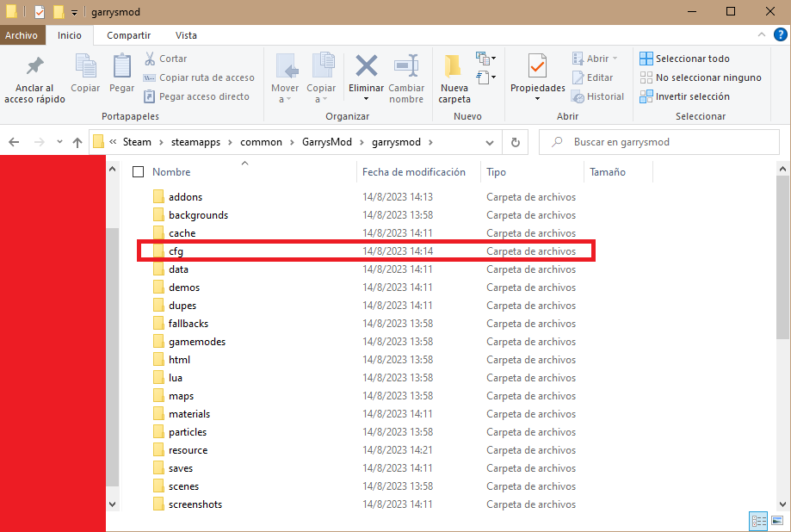This screenshot has width=791, height=532.
Task: Open recent locations dropdown arrow
Action: (x=59, y=142)
